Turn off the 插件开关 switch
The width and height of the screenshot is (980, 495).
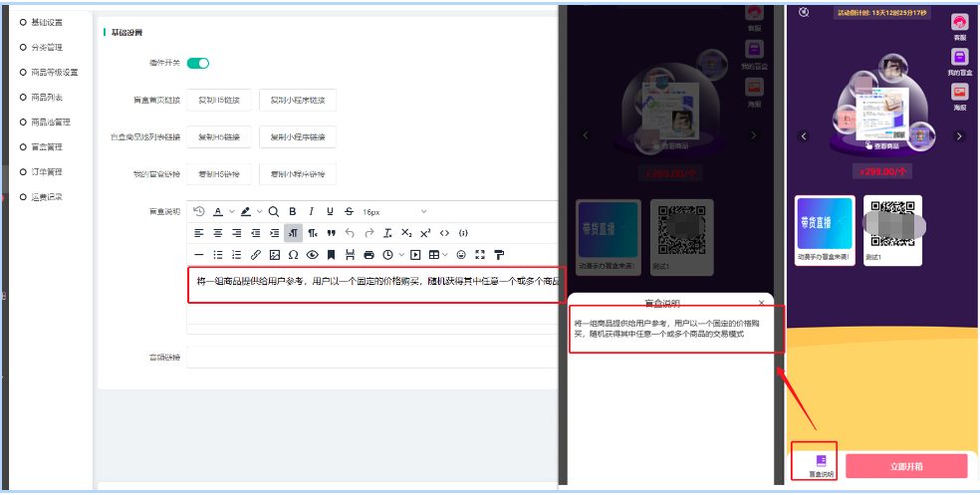coord(198,63)
